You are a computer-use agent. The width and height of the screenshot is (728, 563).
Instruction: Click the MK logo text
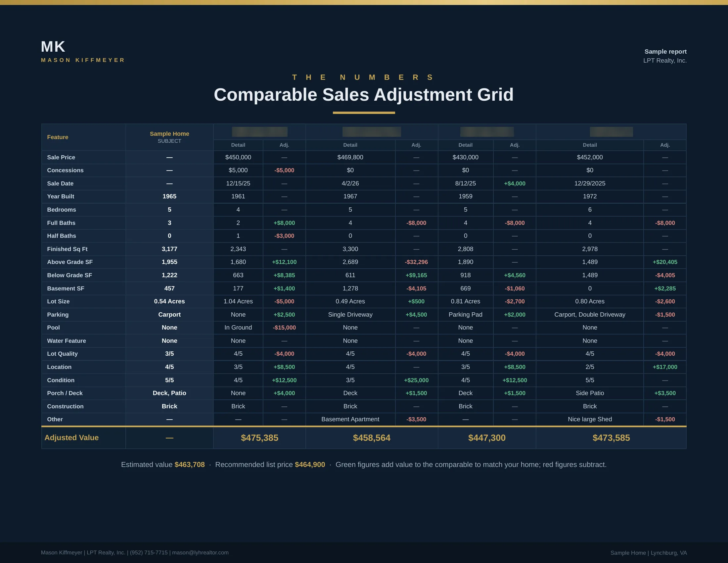(x=53, y=47)
